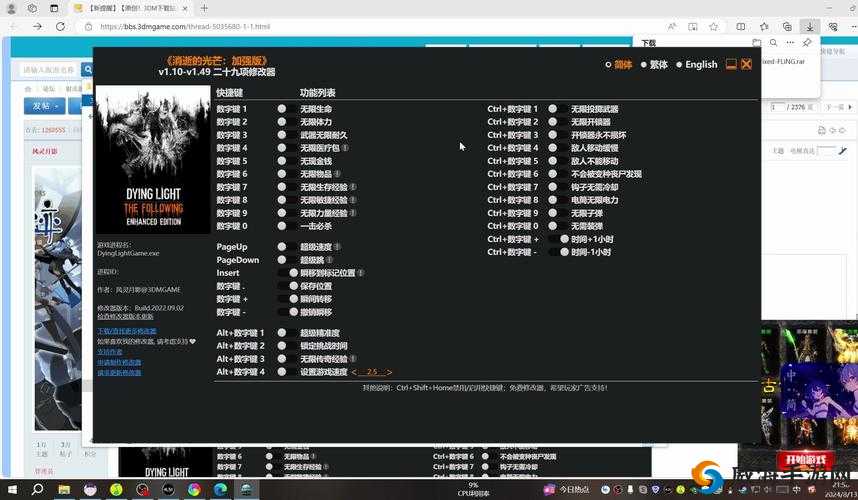This screenshot has height=500, width=858.
Task: Select the 简体 language radio option
Action: click(618, 65)
